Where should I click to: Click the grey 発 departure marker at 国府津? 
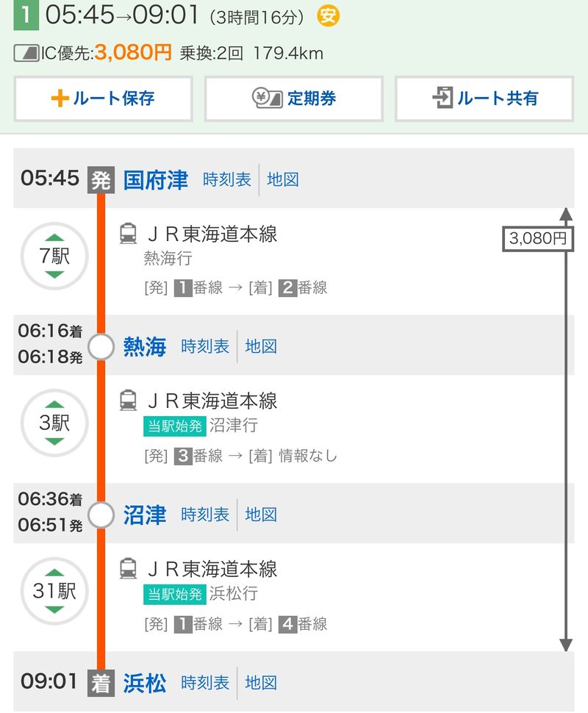click(x=101, y=179)
